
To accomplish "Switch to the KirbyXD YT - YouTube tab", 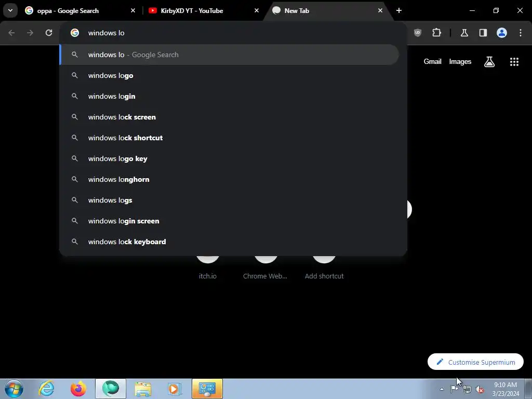I will [x=204, y=10].
